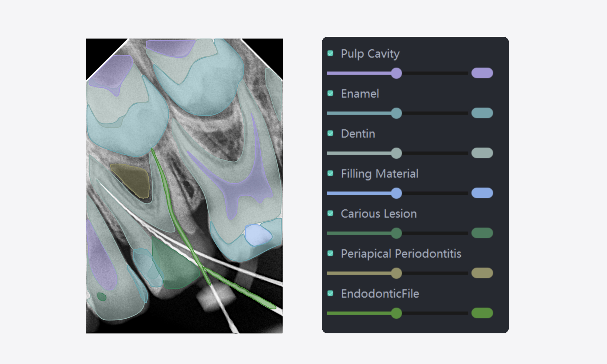Hide the Carious Lesion layer checkbox
This screenshot has width=607, height=364.
point(330,213)
